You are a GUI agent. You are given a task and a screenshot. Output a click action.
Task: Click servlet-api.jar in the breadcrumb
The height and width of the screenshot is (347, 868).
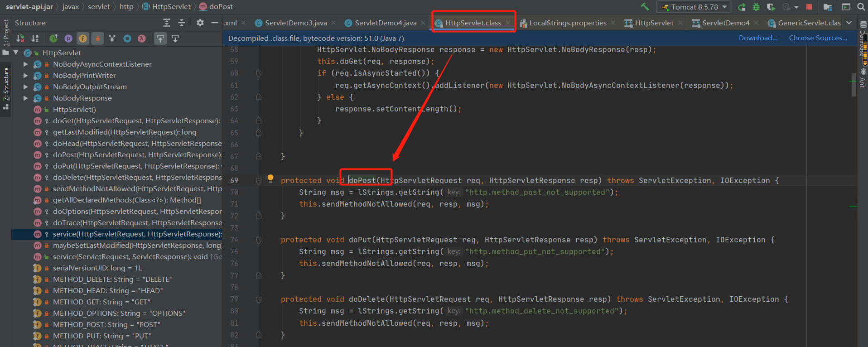click(29, 7)
